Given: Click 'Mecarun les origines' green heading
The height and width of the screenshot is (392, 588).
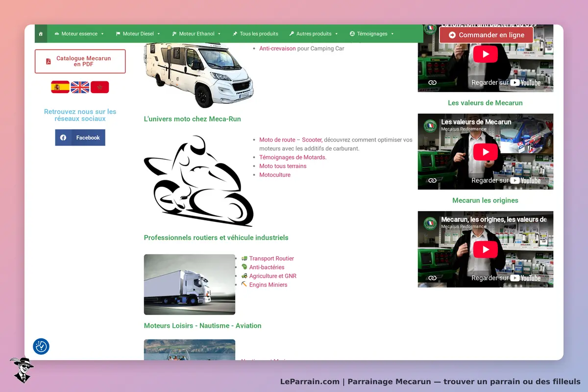Looking at the screenshot, I should coord(485,200).
